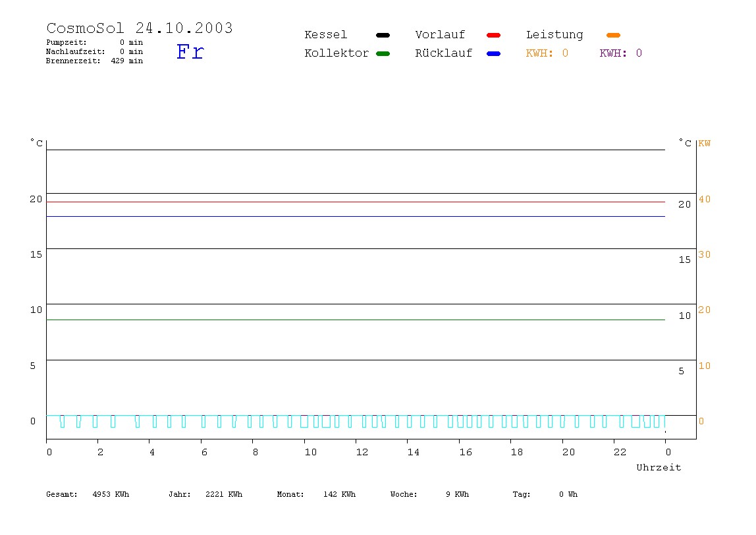This screenshot has height=535, width=756.
Task: Click the 'Leistung' legend label
Action: point(554,35)
